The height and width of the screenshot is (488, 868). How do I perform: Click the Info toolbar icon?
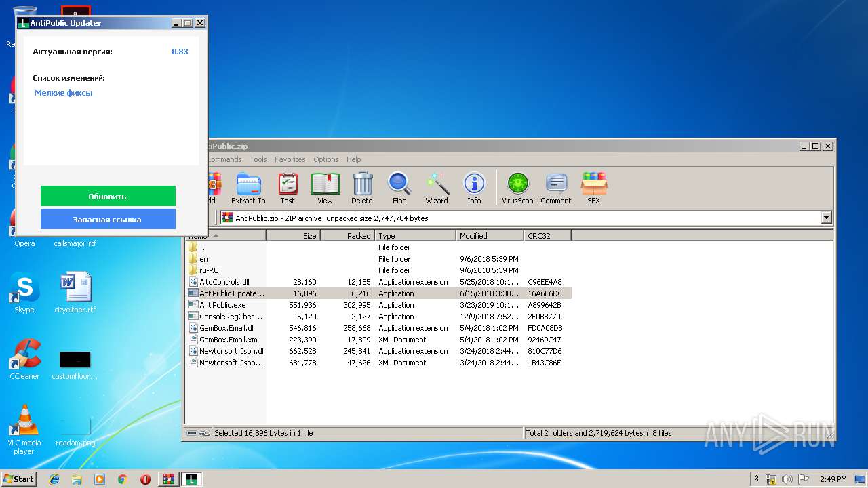click(x=474, y=188)
